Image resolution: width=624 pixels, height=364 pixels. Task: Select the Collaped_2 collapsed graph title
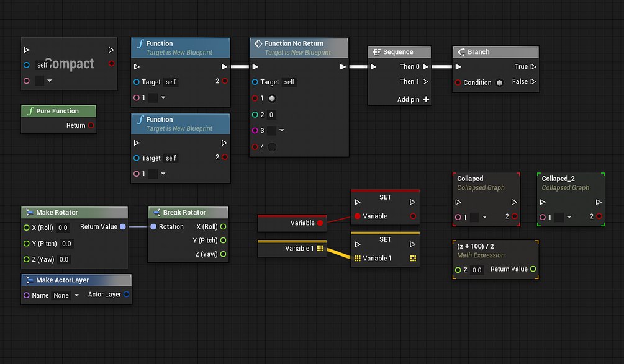[x=558, y=179]
